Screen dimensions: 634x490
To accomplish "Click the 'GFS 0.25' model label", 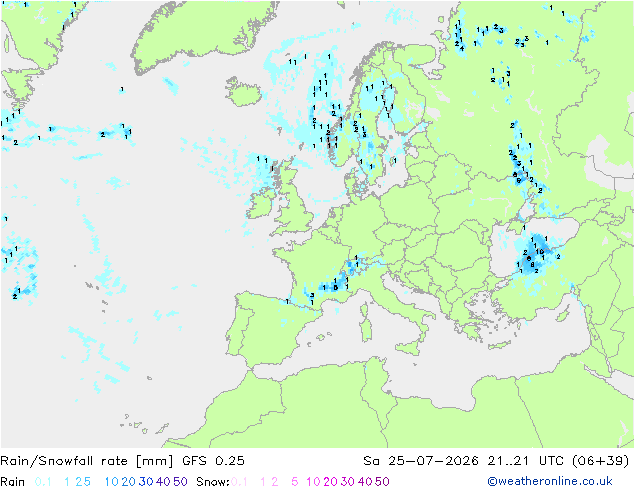I will tap(213, 461).
